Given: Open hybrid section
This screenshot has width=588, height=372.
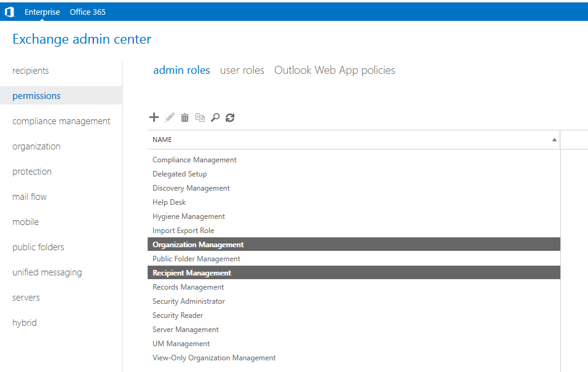Looking at the screenshot, I should pyautogui.click(x=25, y=322).
